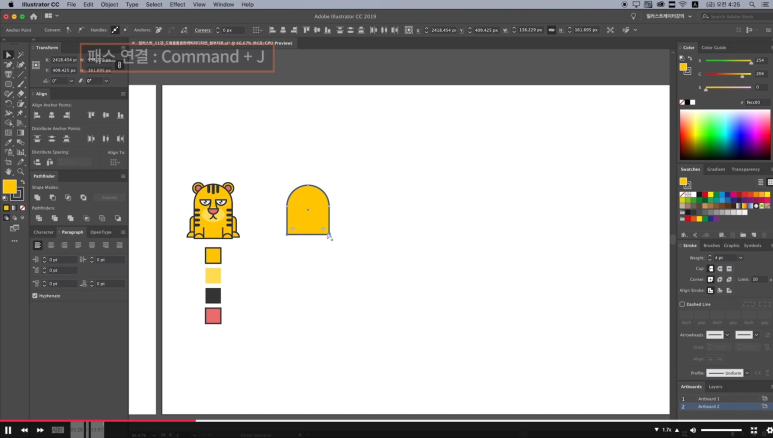Open the workspace switcher dropdown
The image size is (773, 438).
(x=669, y=16)
